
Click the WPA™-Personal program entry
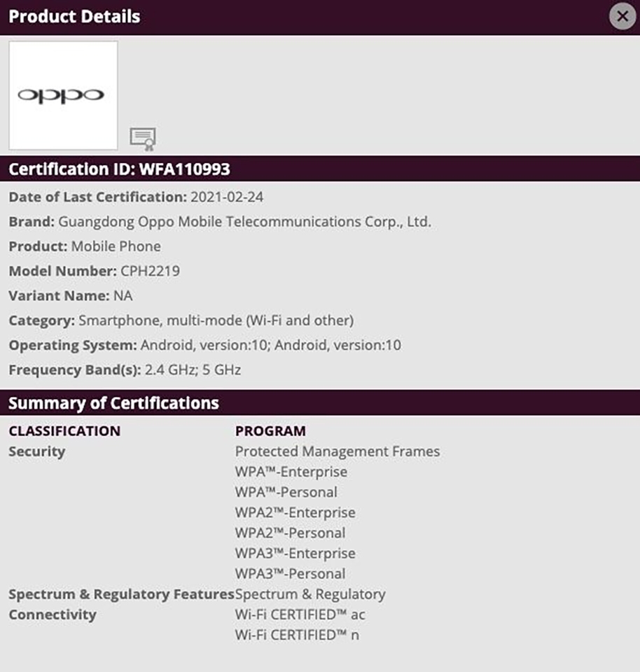[x=286, y=492]
